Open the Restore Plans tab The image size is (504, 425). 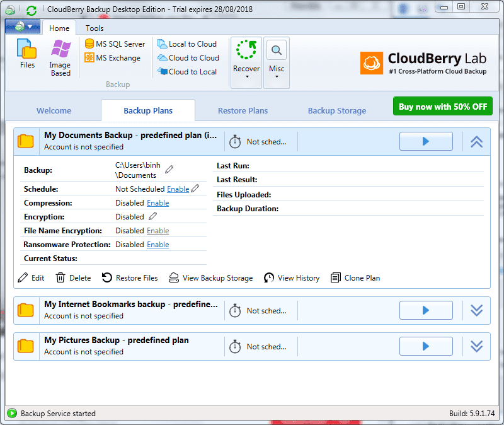(x=243, y=111)
